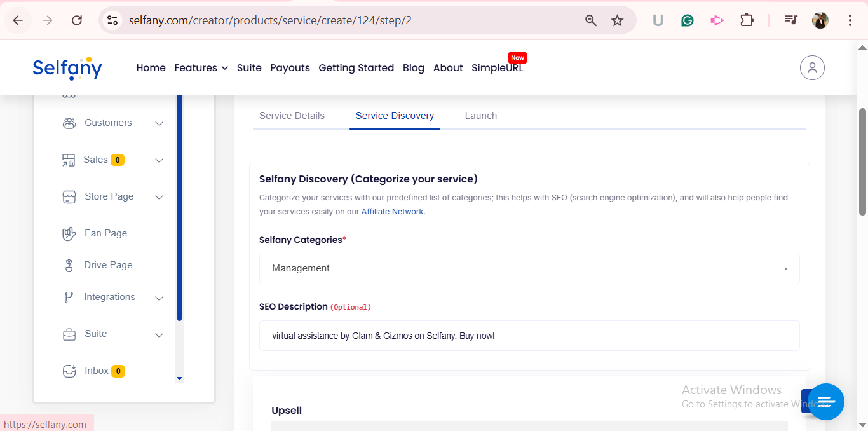
Task: Expand the Sales sidebar chevron
Action: pos(159,160)
